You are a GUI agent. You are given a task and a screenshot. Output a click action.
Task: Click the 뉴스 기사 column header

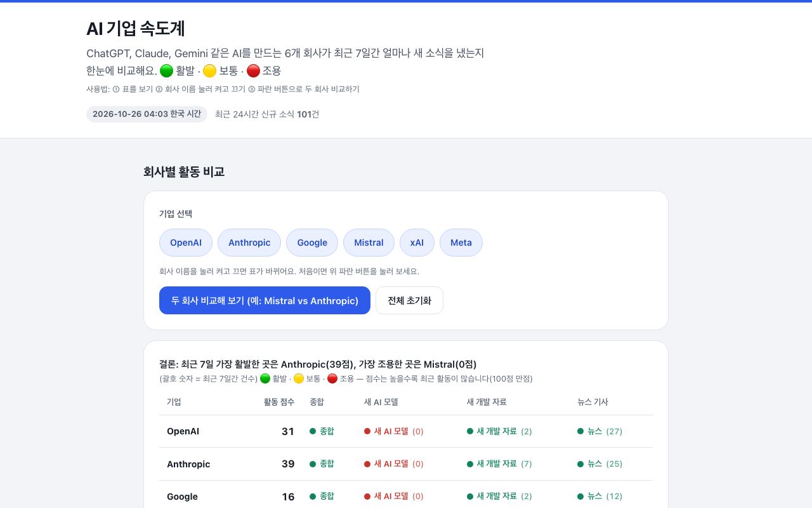pyautogui.click(x=593, y=402)
